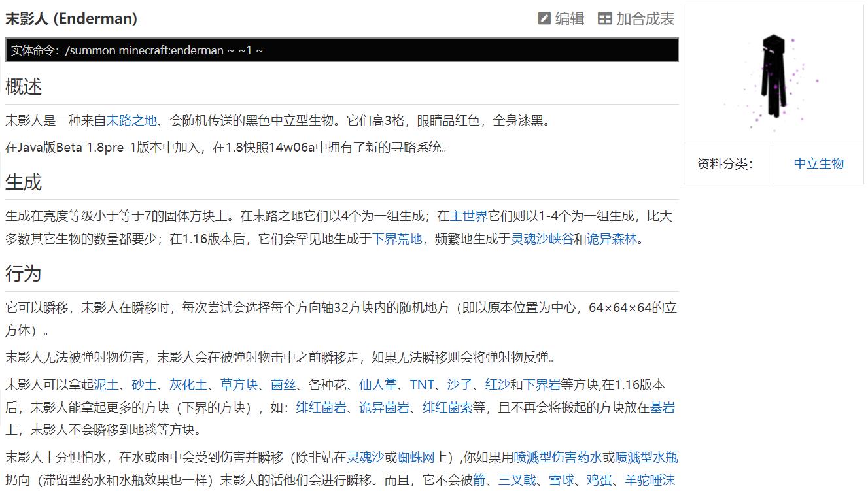Open the 加合成表 link

click(x=645, y=18)
